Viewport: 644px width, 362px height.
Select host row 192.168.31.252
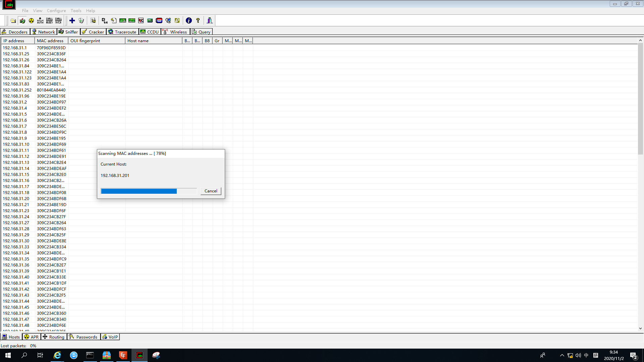click(17, 90)
